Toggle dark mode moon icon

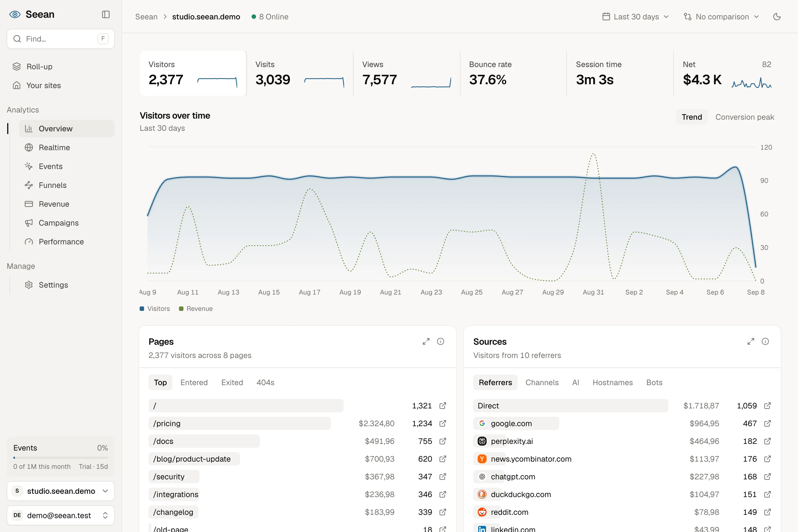pos(777,17)
